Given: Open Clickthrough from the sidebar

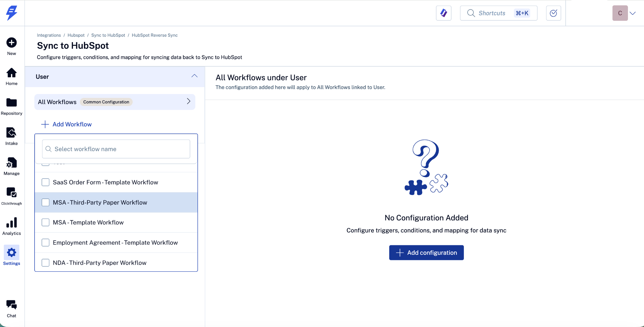Looking at the screenshot, I should [12, 192].
